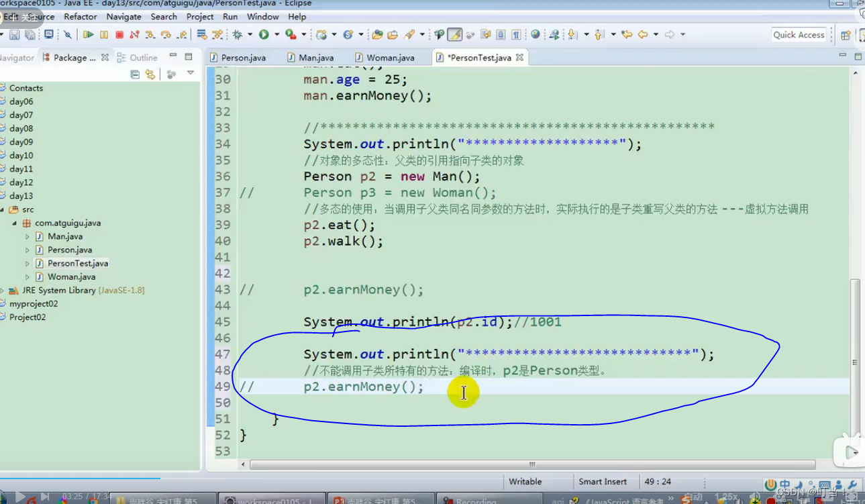This screenshot has width=865, height=504.
Task: Expand the Person.java tree node
Action: pyautogui.click(x=28, y=250)
